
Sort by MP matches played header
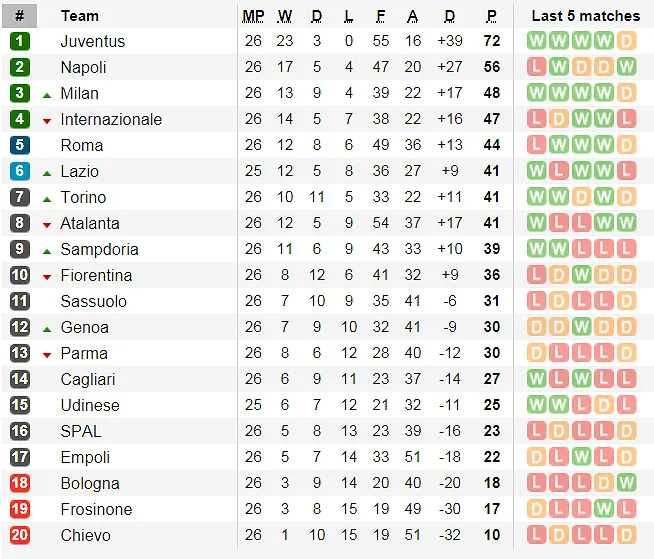click(x=253, y=15)
